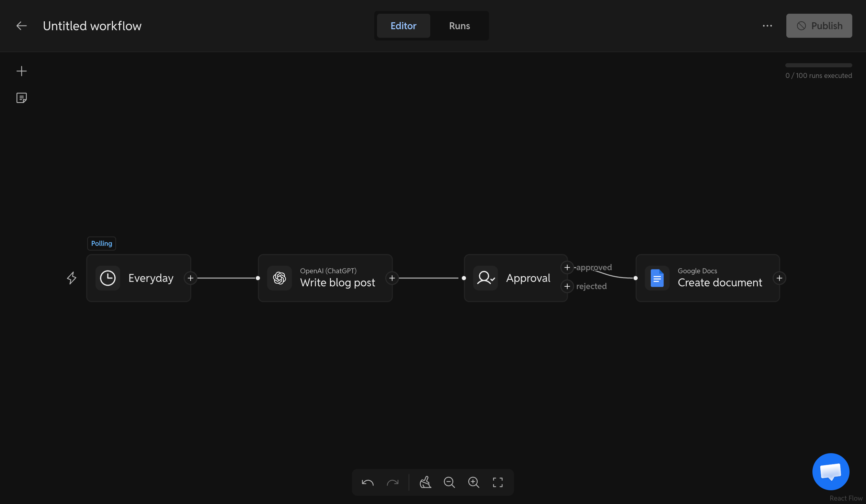The image size is (866, 504).
Task: Click the Publish button
Action: coord(819,26)
